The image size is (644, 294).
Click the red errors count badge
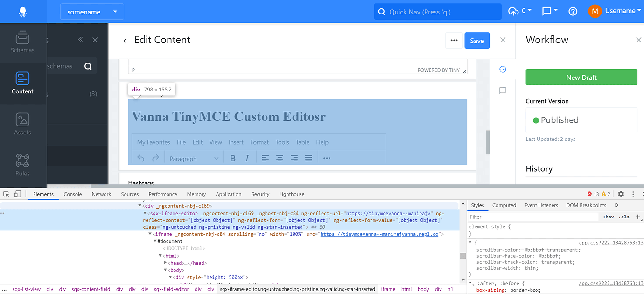(593, 194)
